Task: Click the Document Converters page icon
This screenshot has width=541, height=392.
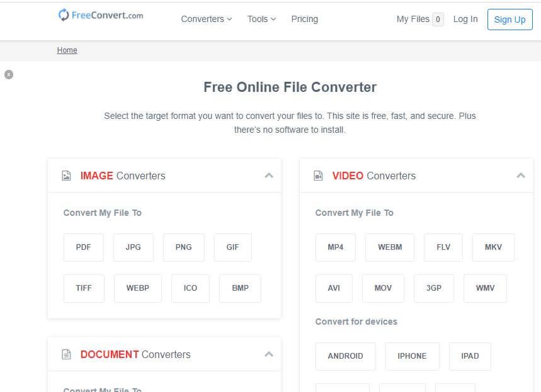Action: click(x=67, y=355)
